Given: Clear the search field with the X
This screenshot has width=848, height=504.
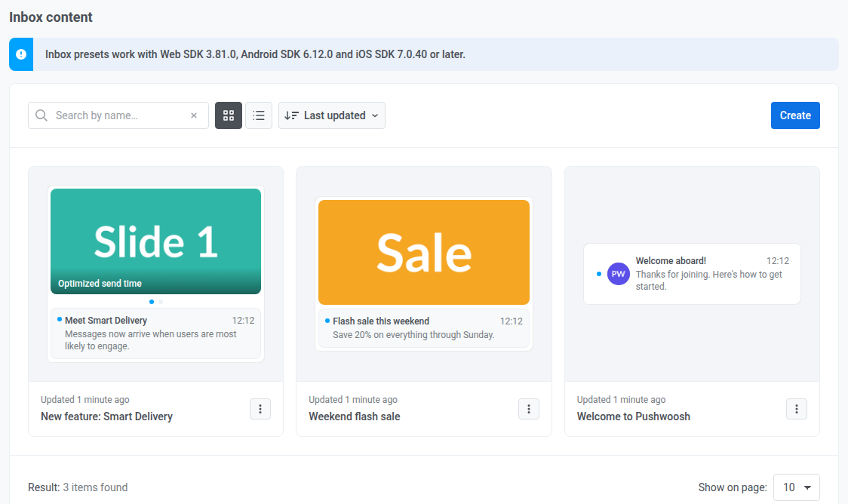Looking at the screenshot, I should coord(194,115).
